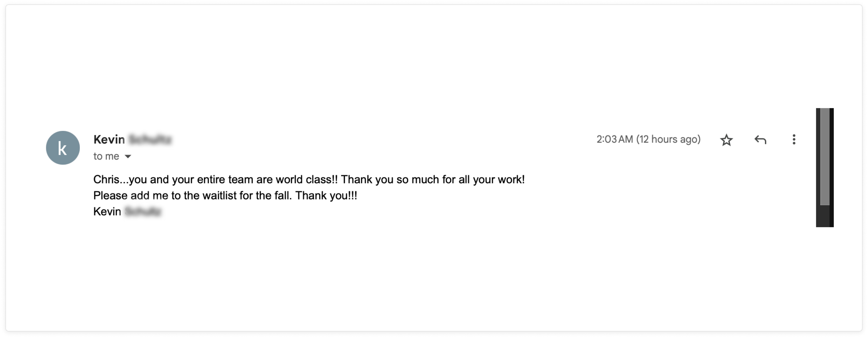Click the dark scrollbar track below the thumb
The height and width of the screenshot is (338, 868).
pos(824,216)
